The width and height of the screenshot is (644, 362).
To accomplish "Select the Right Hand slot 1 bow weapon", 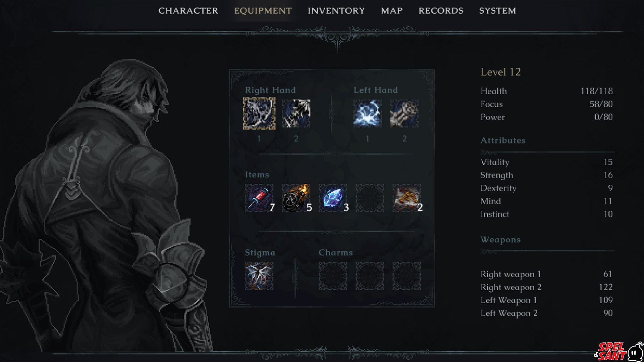I will 259,113.
